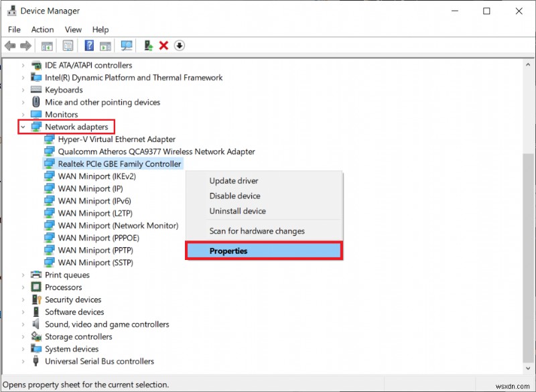This screenshot has height=392, width=536.
Task: Maximize the Device Manager window
Action: 486,11
